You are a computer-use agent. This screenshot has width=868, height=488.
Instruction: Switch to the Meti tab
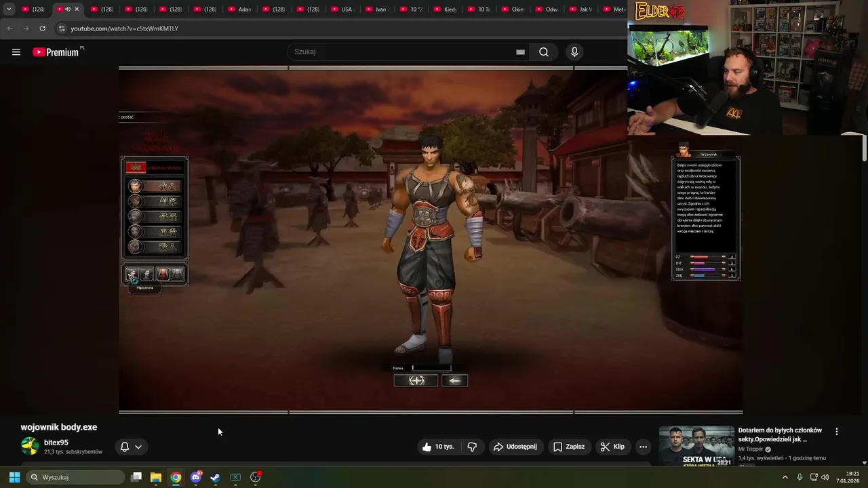tap(614, 9)
